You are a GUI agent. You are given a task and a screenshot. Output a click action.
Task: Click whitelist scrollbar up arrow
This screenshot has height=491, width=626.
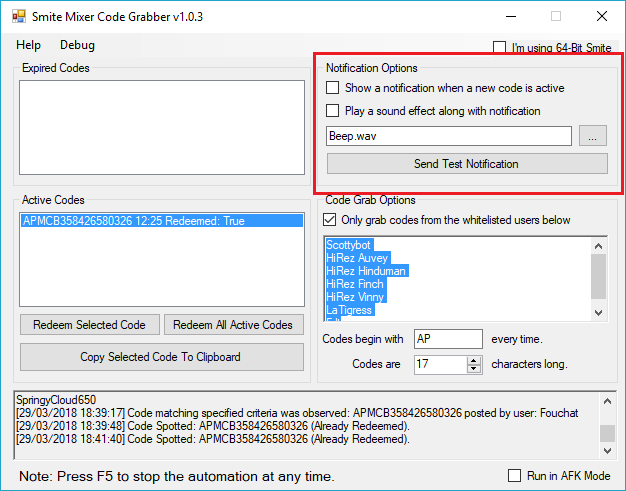point(598,246)
